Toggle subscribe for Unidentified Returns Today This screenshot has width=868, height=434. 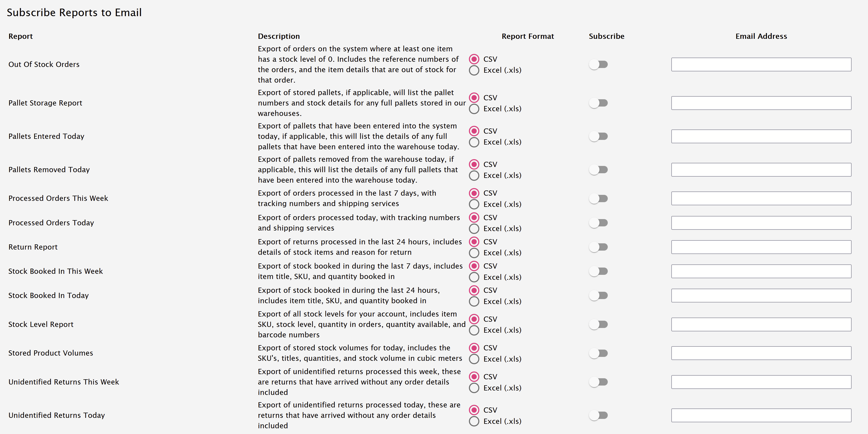click(x=598, y=415)
